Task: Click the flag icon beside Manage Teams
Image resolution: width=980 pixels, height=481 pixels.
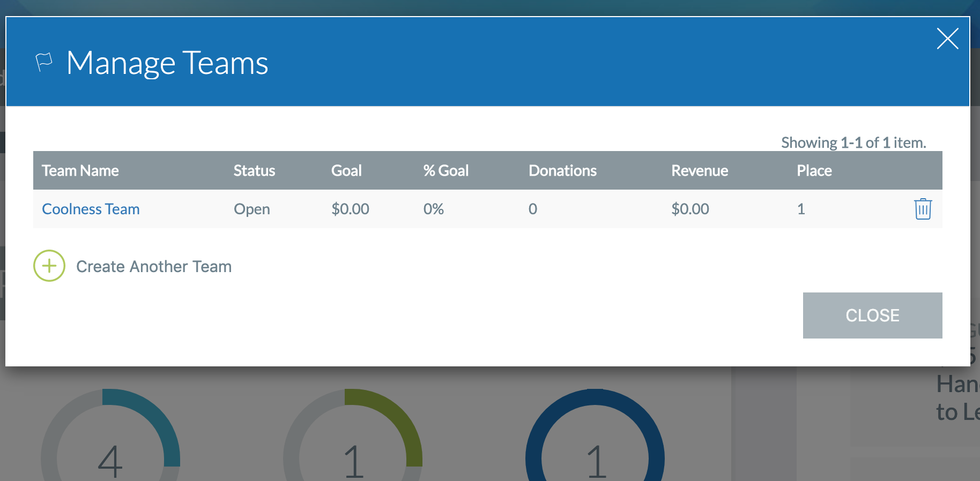Action: (x=43, y=62)
